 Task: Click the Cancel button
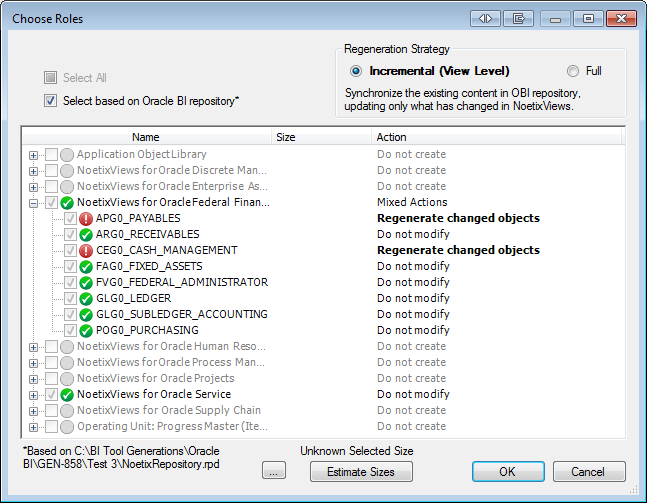click(589, 472)
